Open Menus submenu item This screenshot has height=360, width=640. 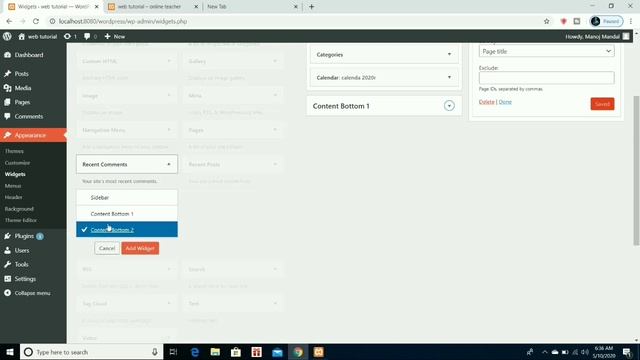(x=13, y=186)
